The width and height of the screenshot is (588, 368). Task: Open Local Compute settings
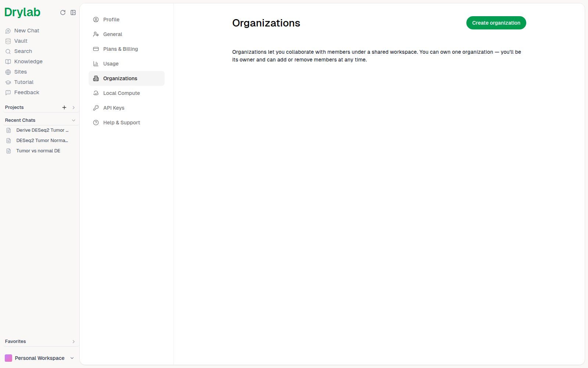point(126,93)
